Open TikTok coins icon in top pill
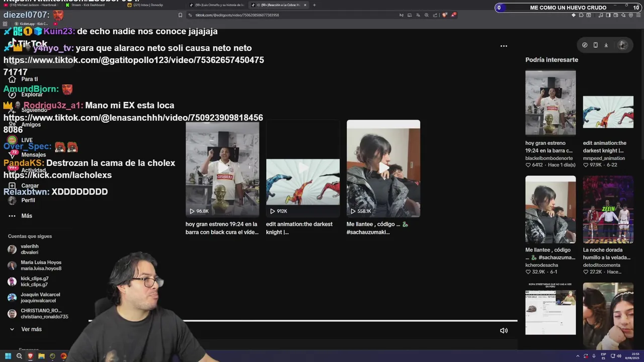Screen dimensions: 644x362 (x=585, y=45)
